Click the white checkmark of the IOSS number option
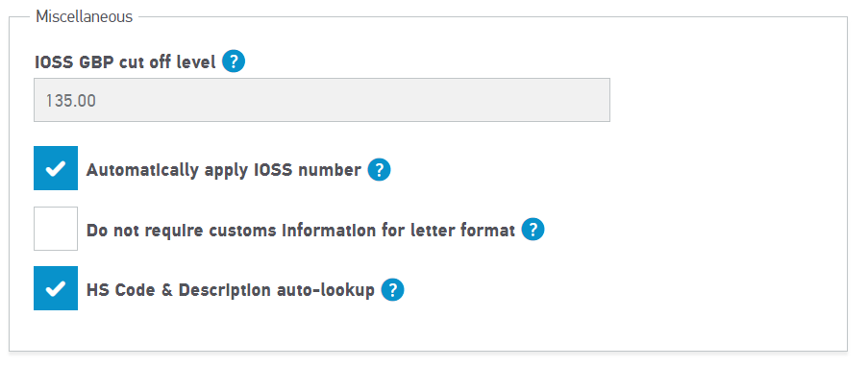This screenshot has width=868, height=367. [56, 168]
